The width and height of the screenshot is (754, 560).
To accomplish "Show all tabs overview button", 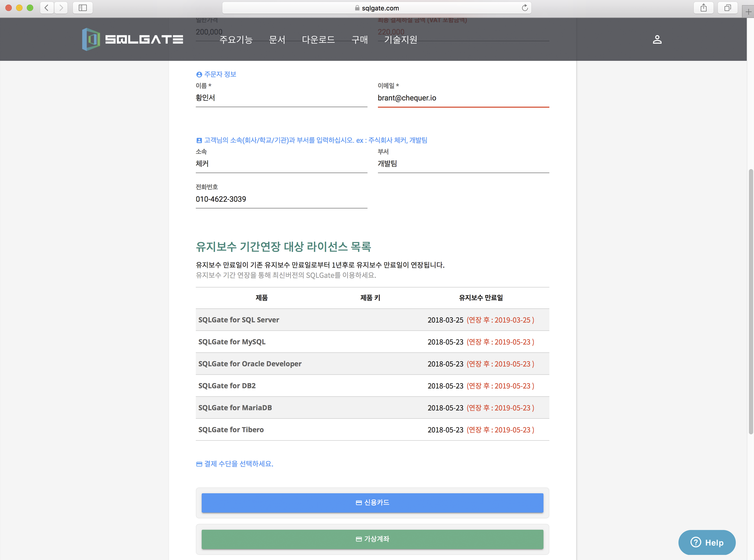I will pos(727,8).
